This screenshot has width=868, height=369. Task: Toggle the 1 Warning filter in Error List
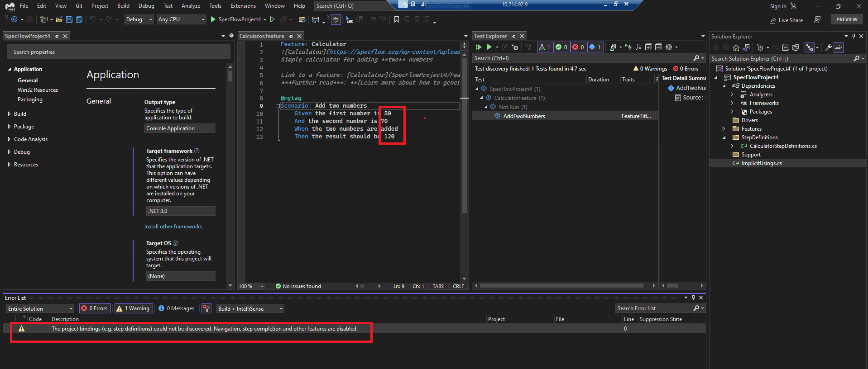pos(133,308)
